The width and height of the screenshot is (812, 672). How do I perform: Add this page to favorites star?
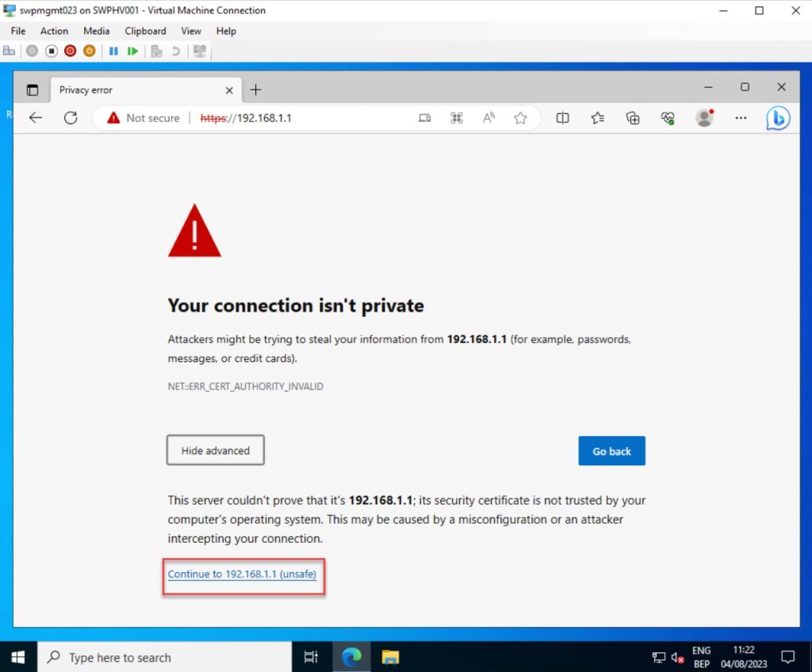point(520,118)
